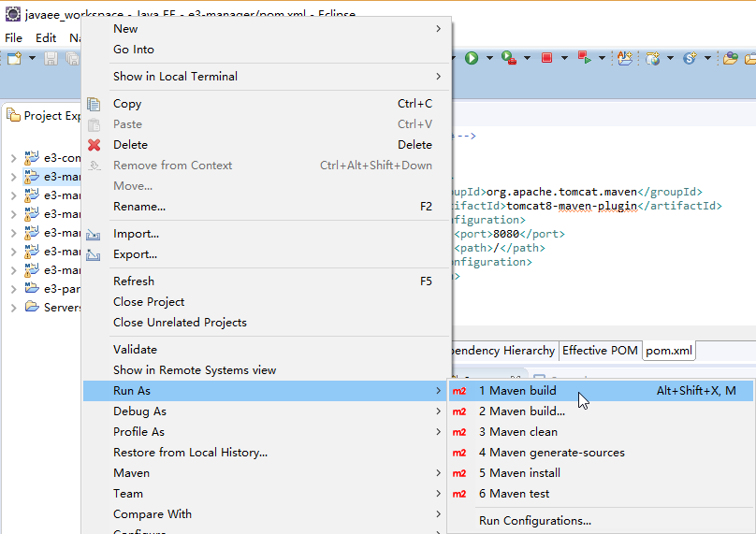Expand the e3-par project tree node
This screenshot has width=756, height=534.
coord(13,289)
